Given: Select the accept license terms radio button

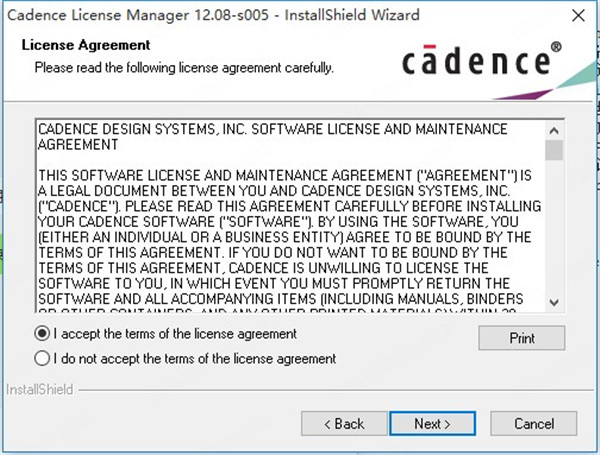Looking at the screenshot, I should tap(42, 334).
